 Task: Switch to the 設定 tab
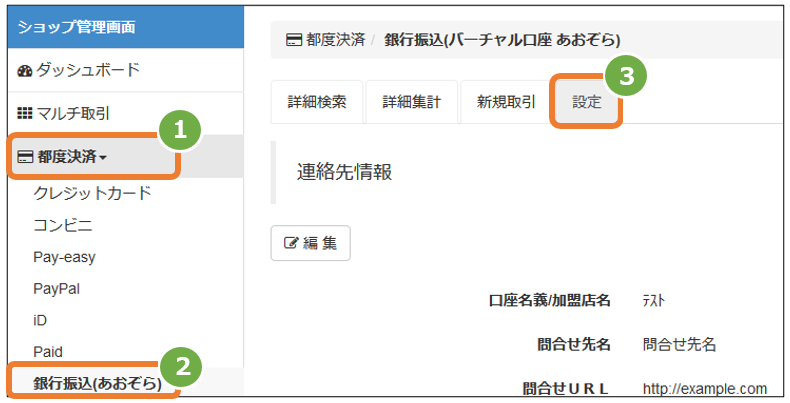coord(586,102)
